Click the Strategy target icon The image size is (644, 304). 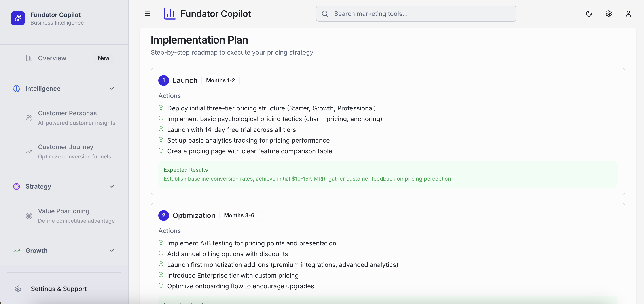[17, 186]
